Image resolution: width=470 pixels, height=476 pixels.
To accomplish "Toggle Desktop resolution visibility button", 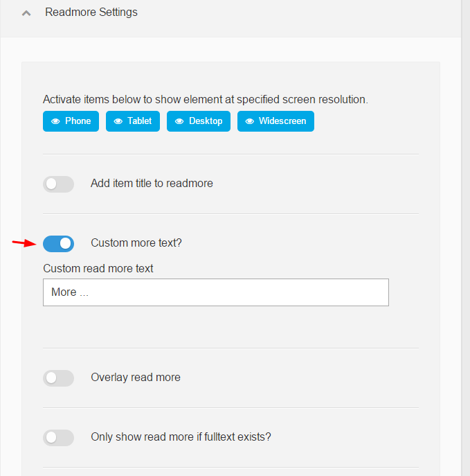I will coord(199,121).
